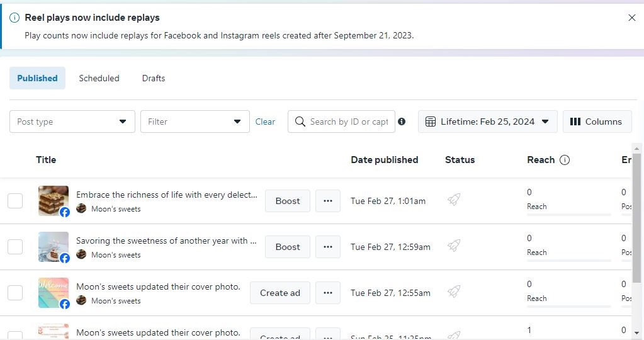The width and height of the screenshot is (644, 340).
Task: Click the rocket status icon on the Embrace post
Action: click(454, 200)
